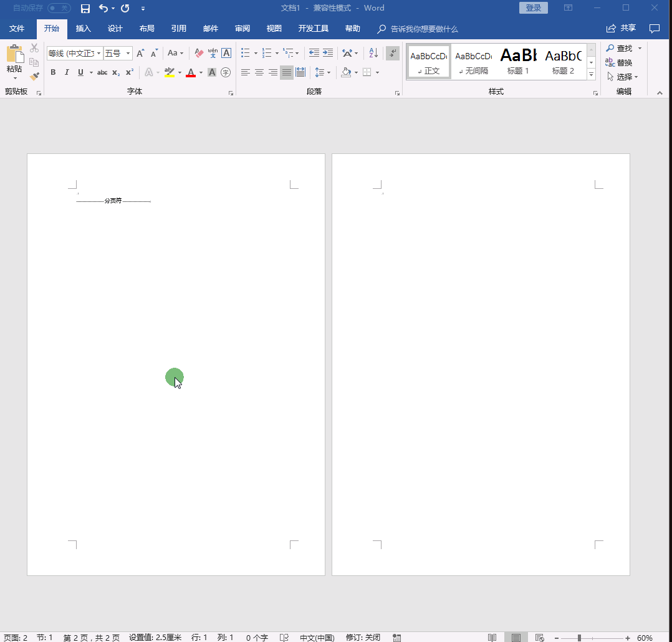
Task: Open the font color dropdown arrow
Action: point(201,73)
